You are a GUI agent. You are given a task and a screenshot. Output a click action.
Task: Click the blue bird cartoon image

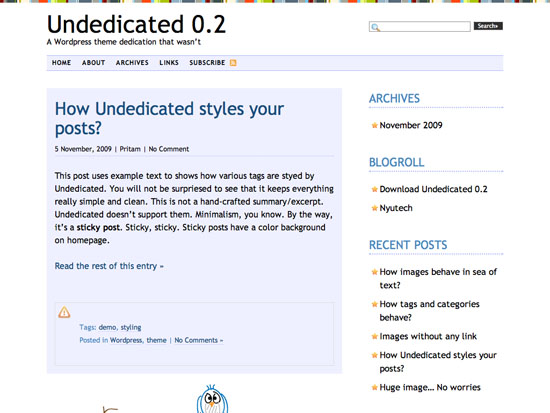212,399
